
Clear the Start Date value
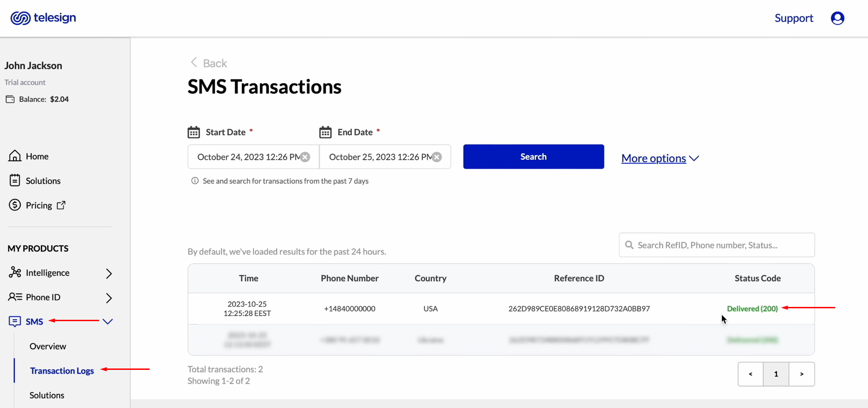(x=305, y=157)
